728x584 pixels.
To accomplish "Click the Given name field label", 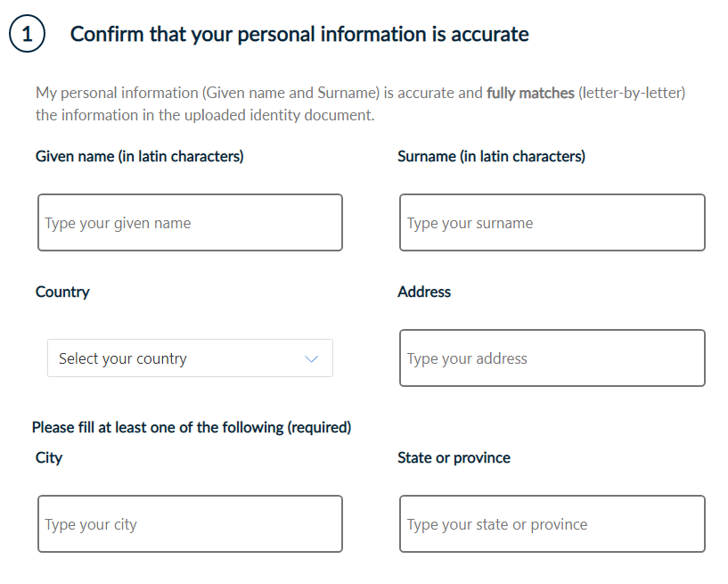I will 140,156.
